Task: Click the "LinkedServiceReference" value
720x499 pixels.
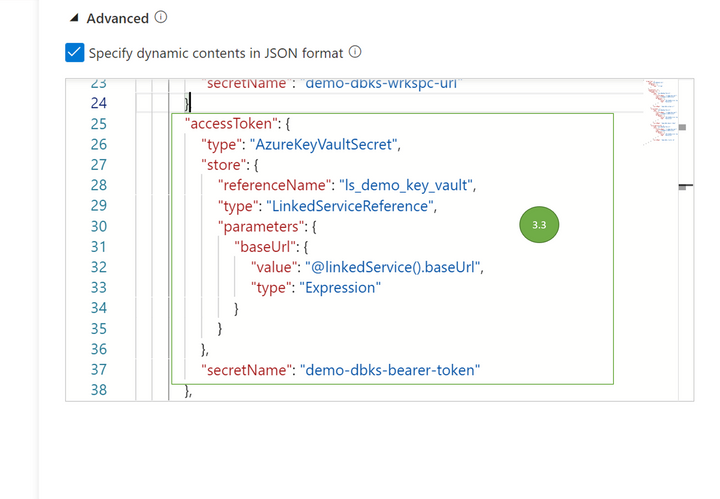Action: 350,206
